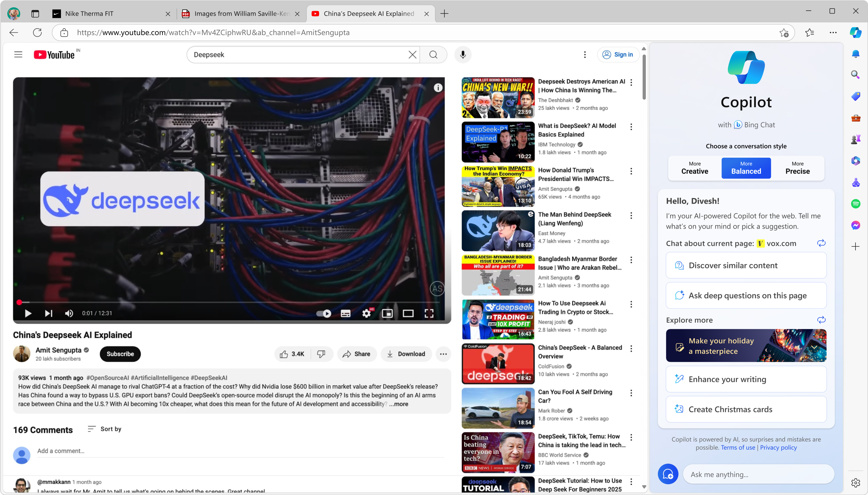
Task: Mute the video volume
Action: 69,313
